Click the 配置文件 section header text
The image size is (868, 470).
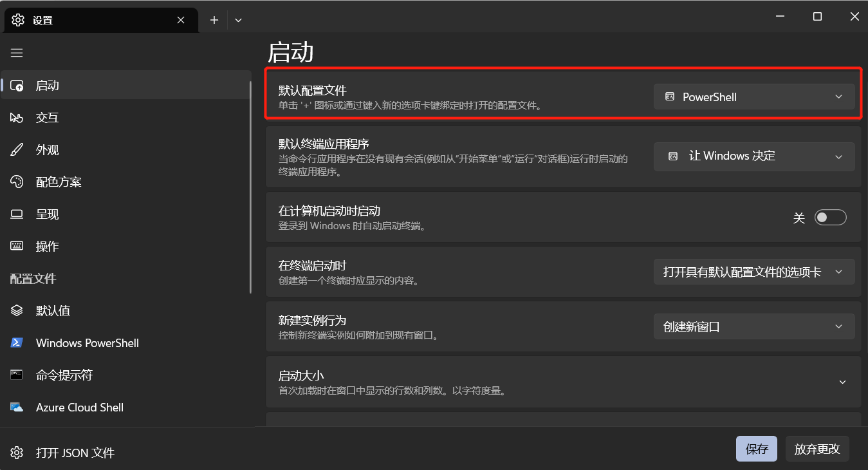[33, 279]
